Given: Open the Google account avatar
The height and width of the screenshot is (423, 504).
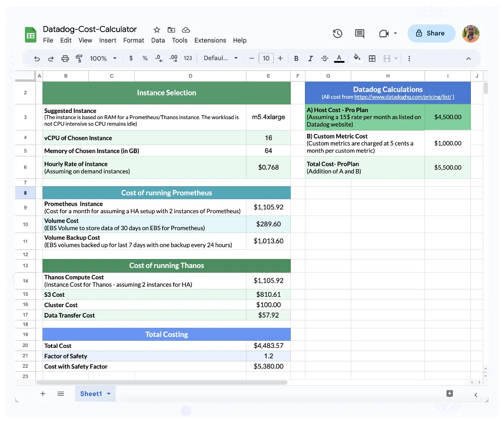Looking at the screenshot, I should coord(471,34).
